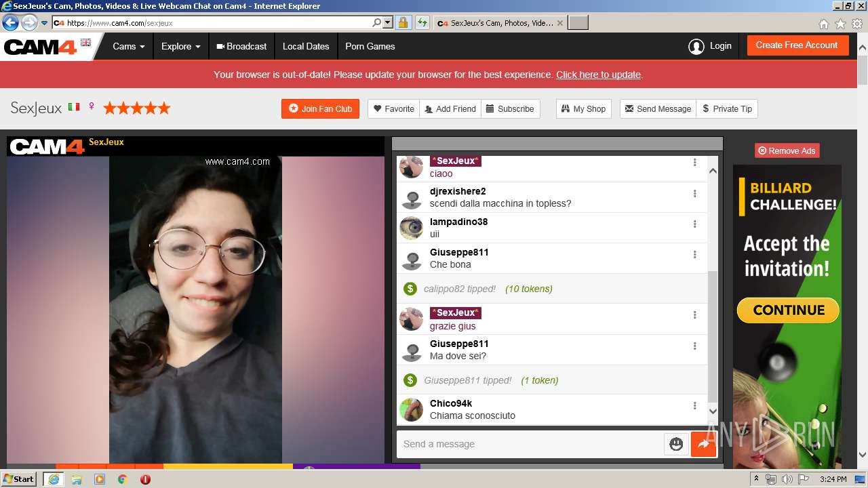Click the browser Forward button
Image resolution: width=868 pixels, height=488 pixels.
(29, 22)
